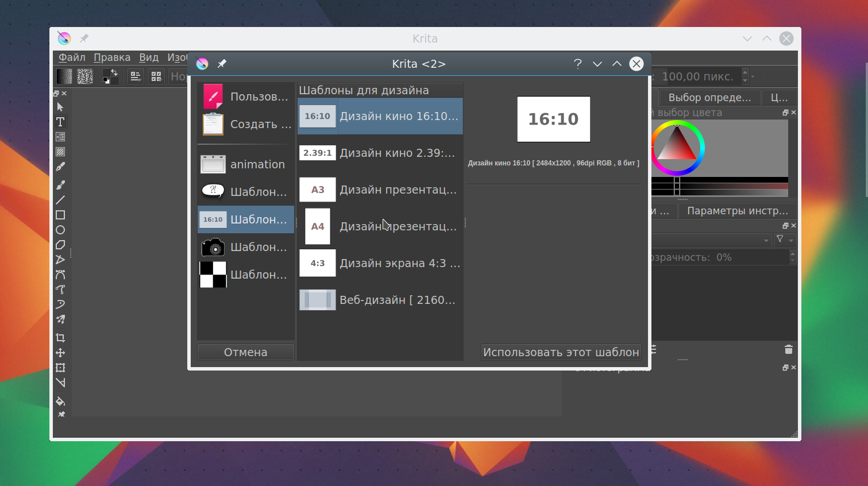Choose Дизайн кино 2.39:1 template
The height and width of the screenshot is (486, 868).
pos(380,153)
